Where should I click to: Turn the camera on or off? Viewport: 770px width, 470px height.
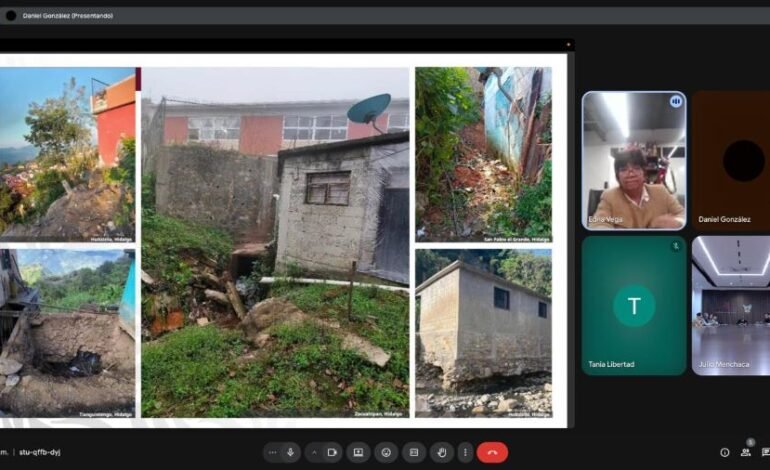pyautogui.click(x=331, y=453)
